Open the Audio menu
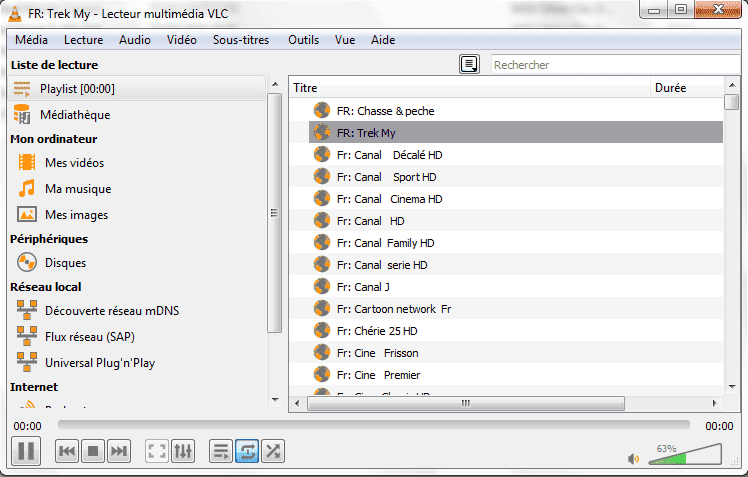Screen dimensions: 748x477 tap(135, 40)
